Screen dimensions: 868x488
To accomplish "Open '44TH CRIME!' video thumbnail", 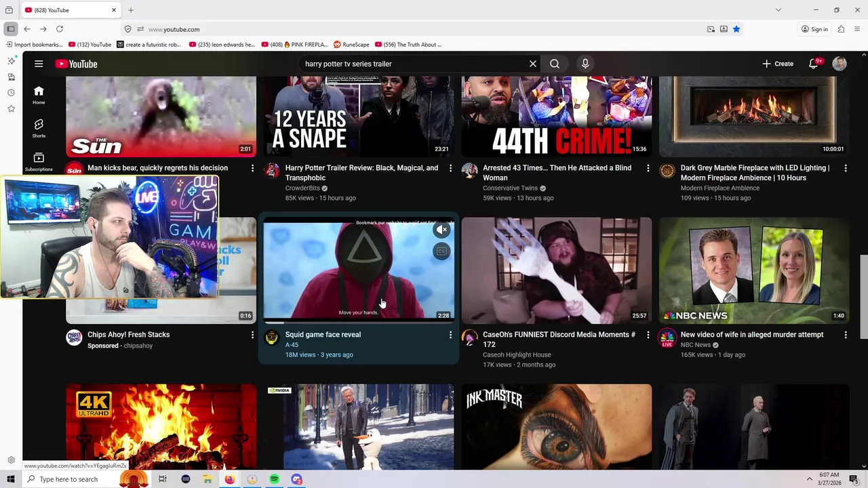I will [557, 117].
